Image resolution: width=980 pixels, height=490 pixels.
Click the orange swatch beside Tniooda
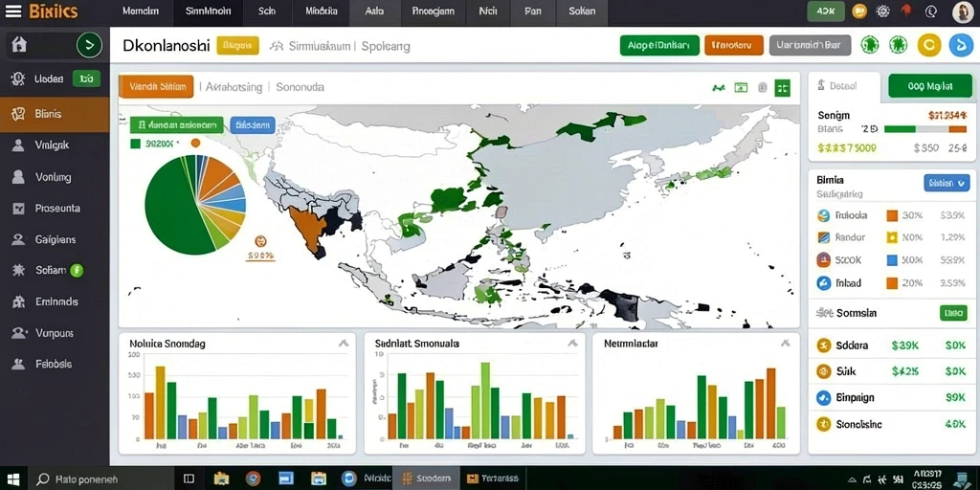click(x=892, y=215)
